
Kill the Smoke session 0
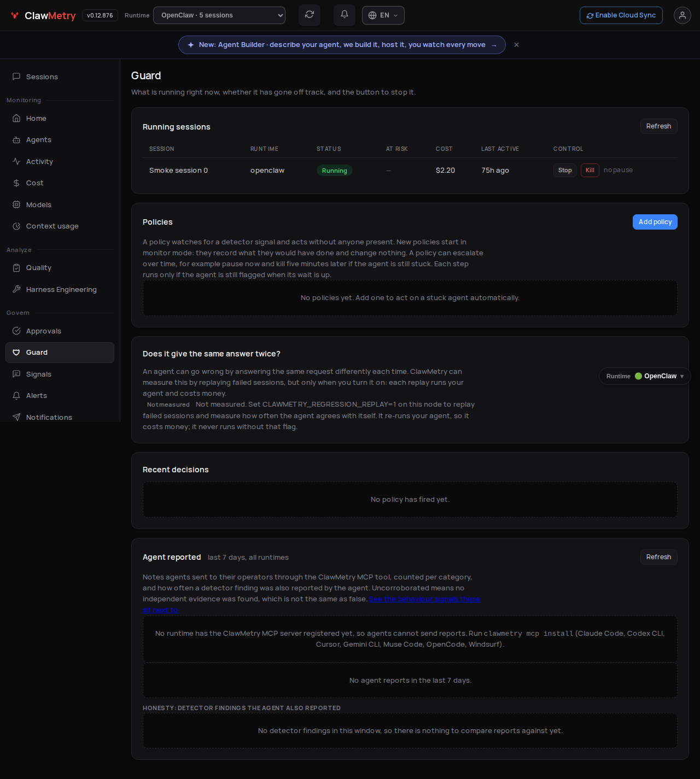pyautogui.click(x=590, y=171)
